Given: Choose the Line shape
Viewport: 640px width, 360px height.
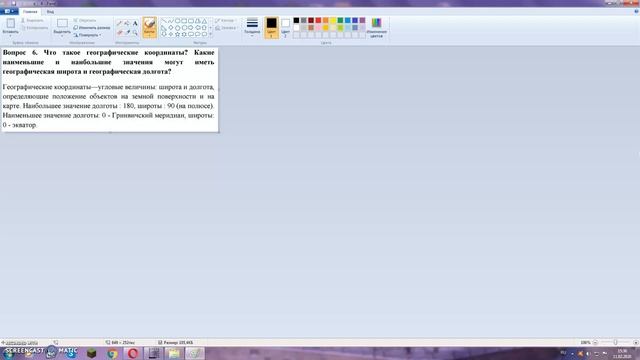Looking at the screenshot, I should (x=164, y=21).
